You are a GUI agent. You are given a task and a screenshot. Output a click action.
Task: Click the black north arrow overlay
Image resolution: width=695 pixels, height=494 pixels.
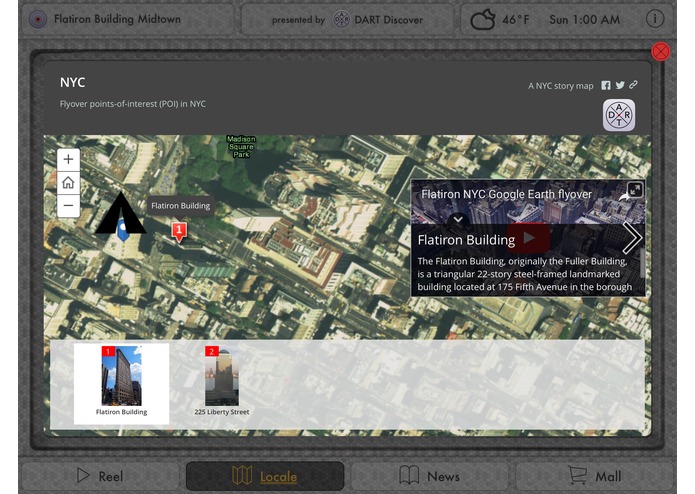[x=121, y=213]
